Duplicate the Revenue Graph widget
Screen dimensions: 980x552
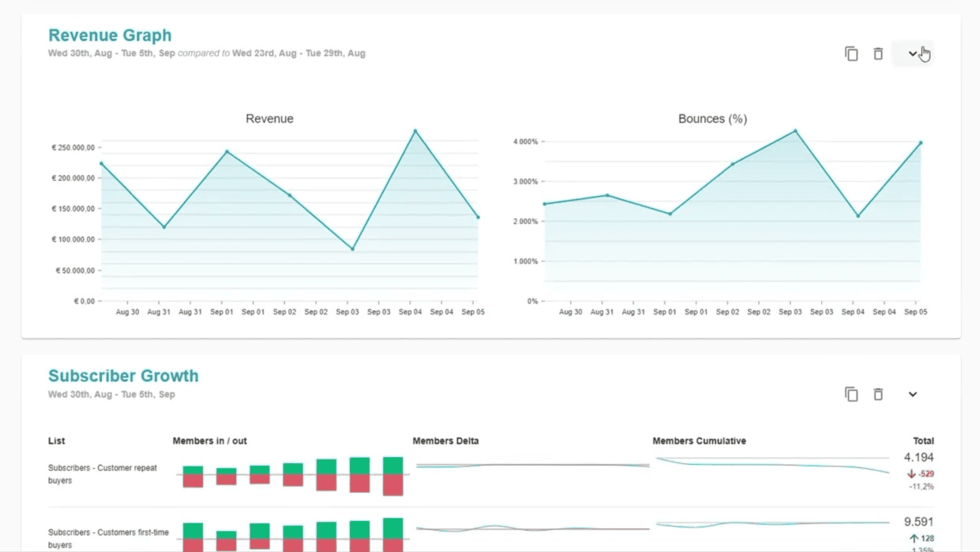(x=851, y=54)
